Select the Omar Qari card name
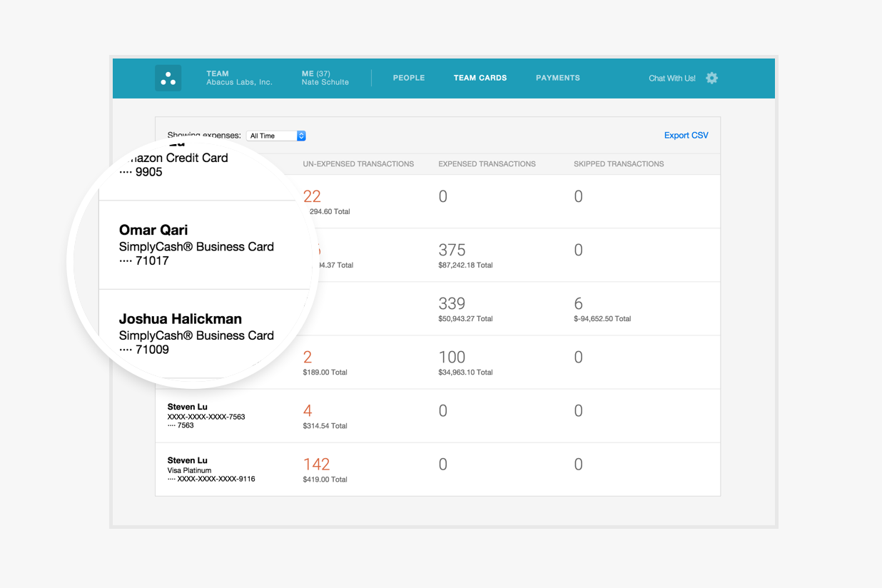Image resolution: width=882 pixels, height=588 pixels. tap(153, 230)
